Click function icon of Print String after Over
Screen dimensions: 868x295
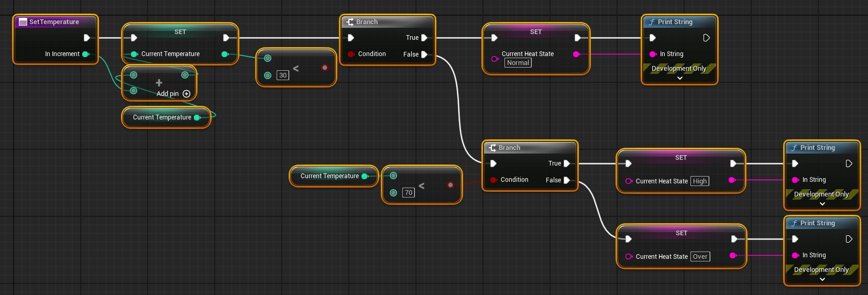pos(794,223)
